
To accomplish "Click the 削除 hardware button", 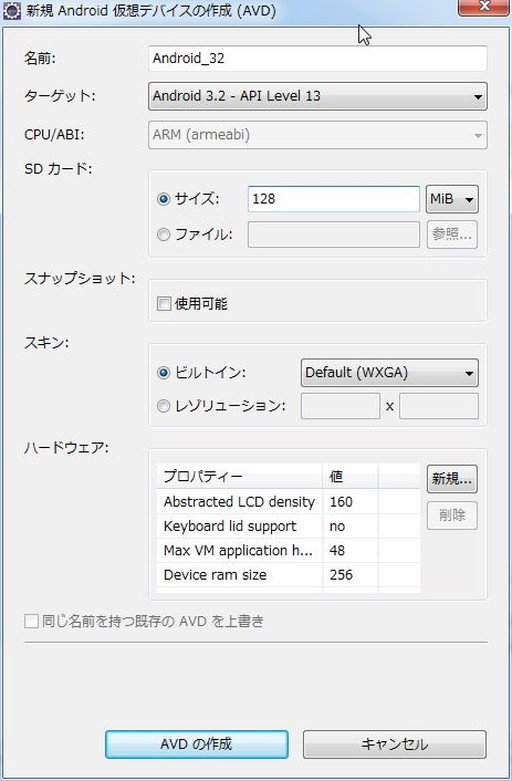I will tap(452, 515).
